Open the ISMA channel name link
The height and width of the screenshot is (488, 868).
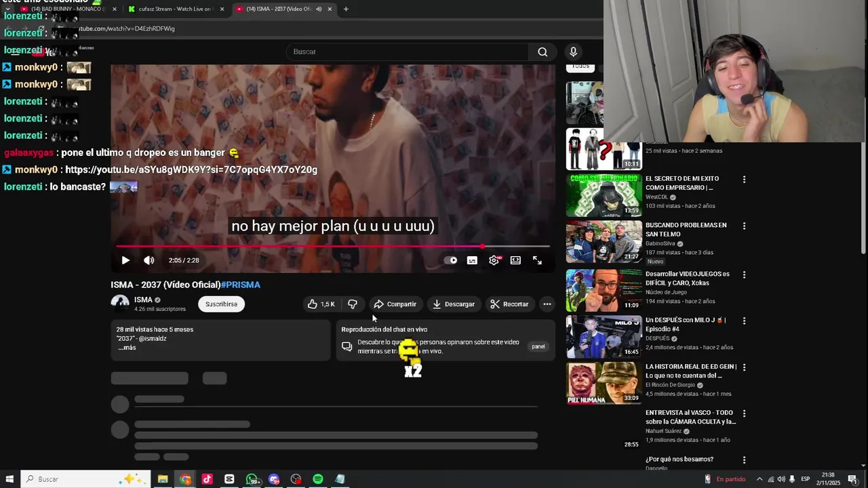coord(143,300)
